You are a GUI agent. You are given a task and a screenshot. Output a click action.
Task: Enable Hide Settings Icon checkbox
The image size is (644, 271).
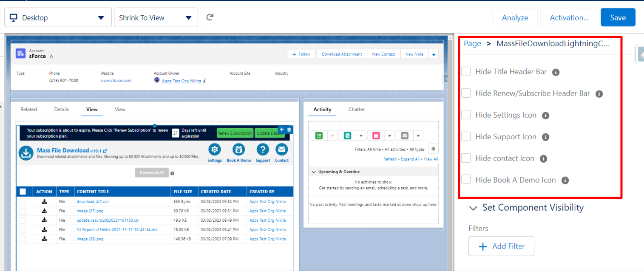[466, 115]
